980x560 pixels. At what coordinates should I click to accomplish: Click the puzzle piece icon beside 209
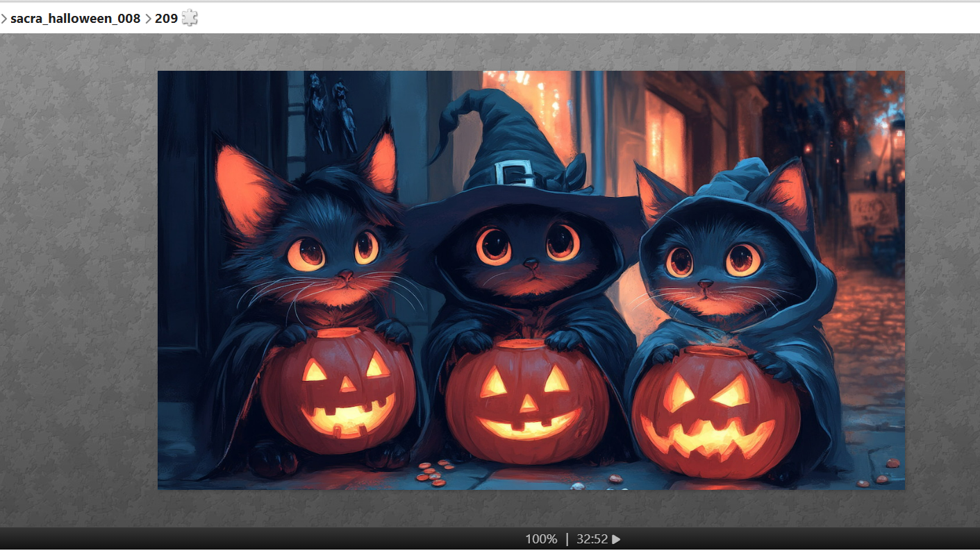click(x=190, y=18)
